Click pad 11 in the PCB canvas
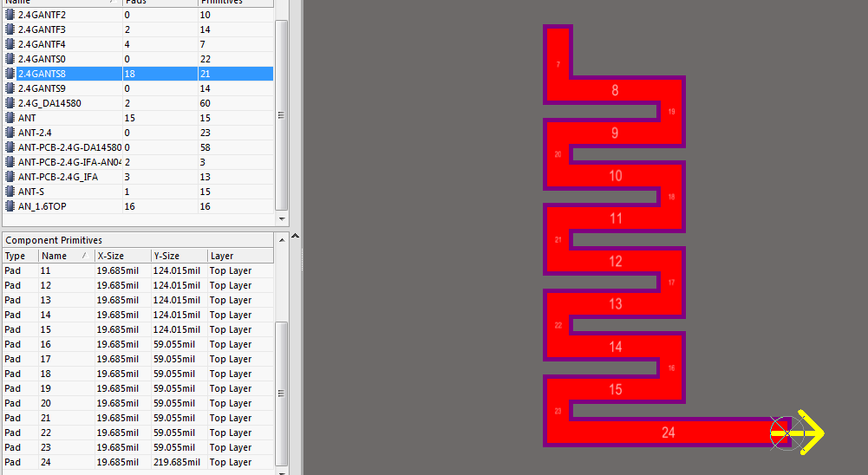 point(615,218)
